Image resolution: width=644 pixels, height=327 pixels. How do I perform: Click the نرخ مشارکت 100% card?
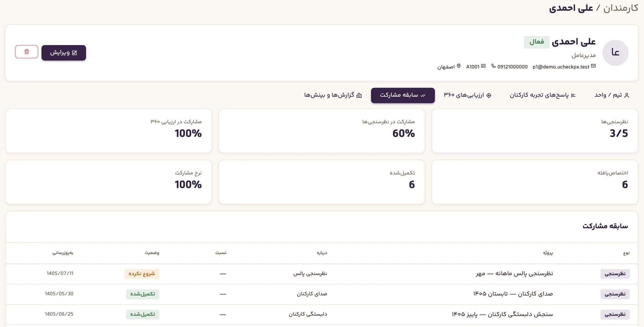109,182
